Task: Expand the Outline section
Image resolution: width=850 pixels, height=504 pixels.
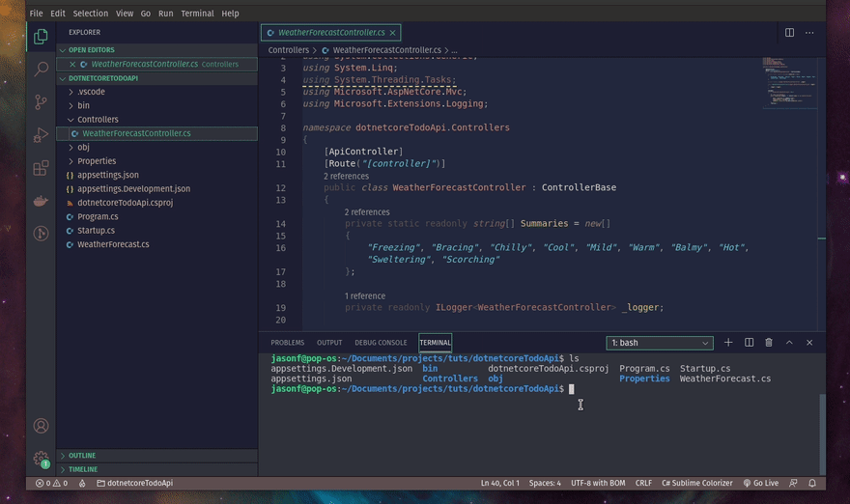Action: click(x=157, y=456)
